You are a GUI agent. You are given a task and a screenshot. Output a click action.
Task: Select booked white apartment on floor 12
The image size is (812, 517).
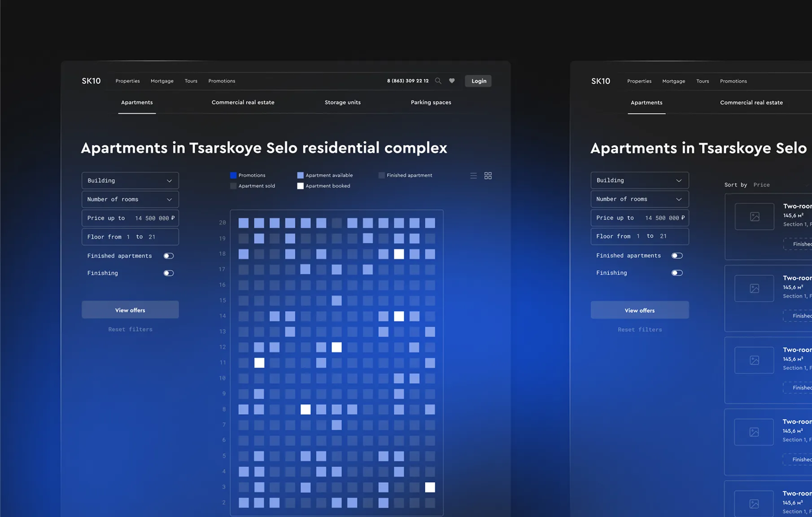click(x=336, y=347)
